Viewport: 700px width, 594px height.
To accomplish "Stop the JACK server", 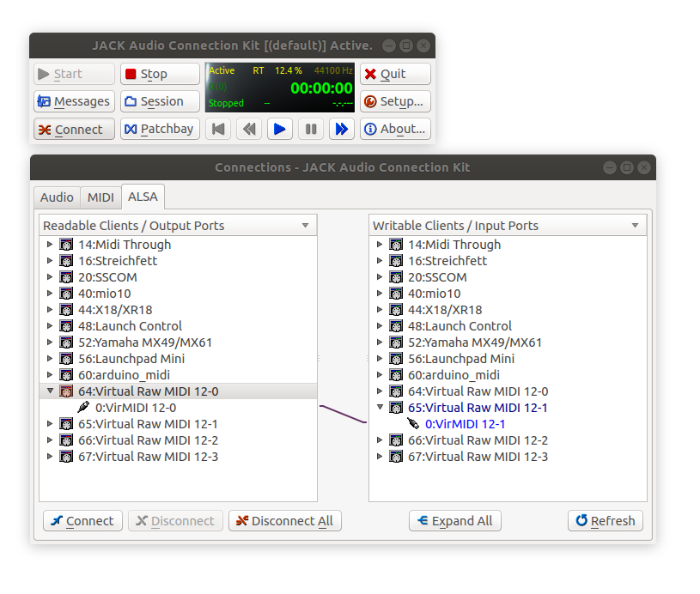I will pyautogui.click(x=160, y=74).
